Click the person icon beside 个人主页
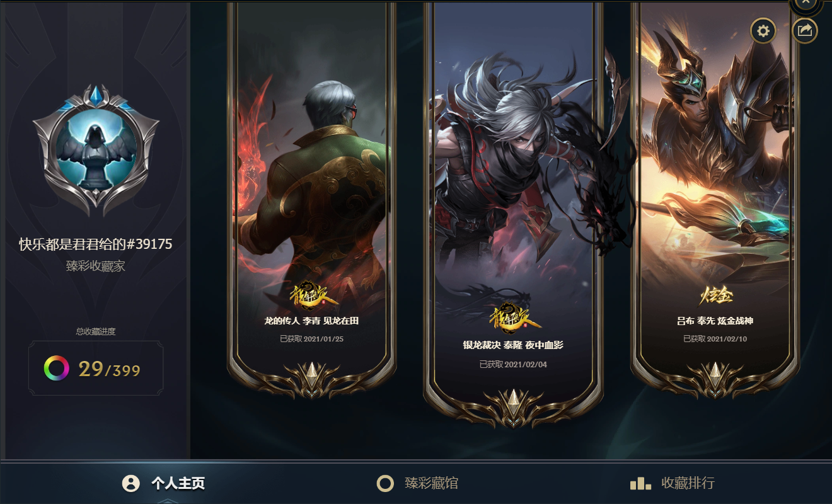This screenshot has height=504, width=832. [130, 483]
